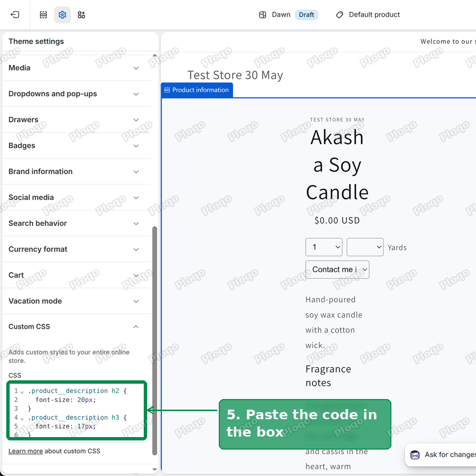Click inside the CSS code editor
This screenshot has width=476, height=476.
coord(77,410)
